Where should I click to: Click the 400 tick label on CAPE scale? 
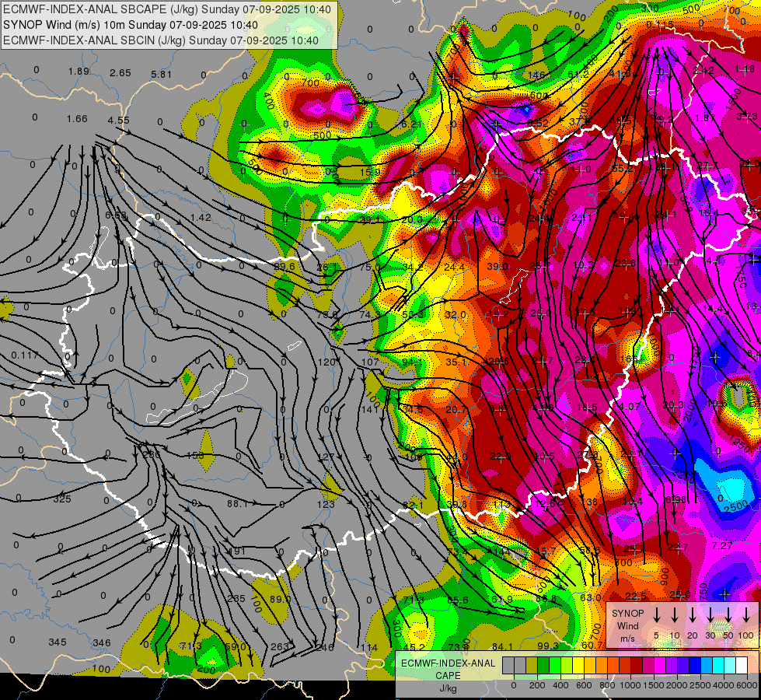(560, 685)
